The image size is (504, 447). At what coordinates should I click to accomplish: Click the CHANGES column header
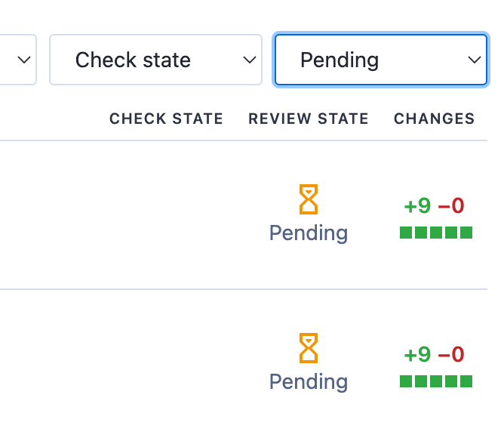coord(435,119)
